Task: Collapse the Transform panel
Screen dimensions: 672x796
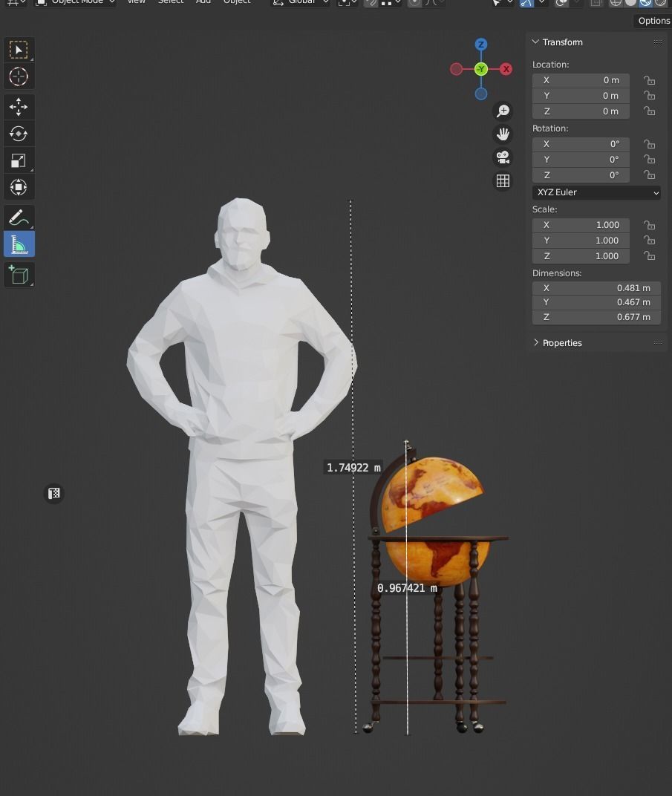Action: tap(535, 42)
